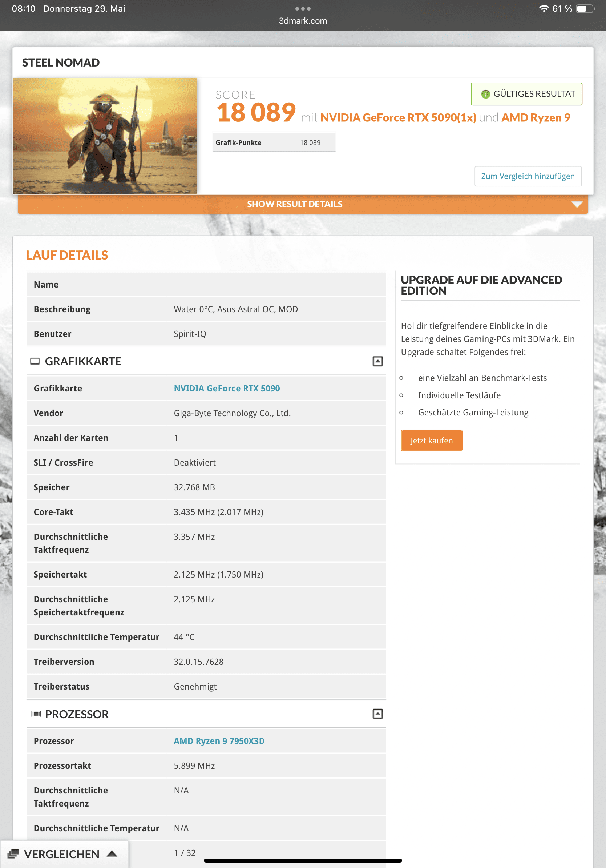
Task: Open the Steel Nomad benchmark thumbnail
Action: click(x=105, y=136)
